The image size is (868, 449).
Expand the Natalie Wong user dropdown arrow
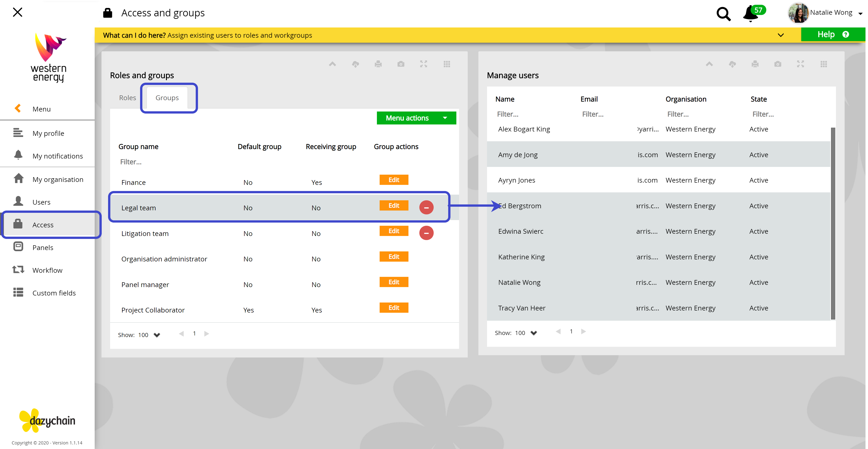coord(860,13)
